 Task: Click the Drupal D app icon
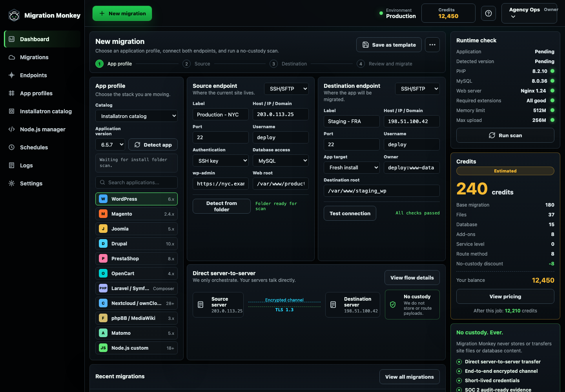[x=103, y=243]
